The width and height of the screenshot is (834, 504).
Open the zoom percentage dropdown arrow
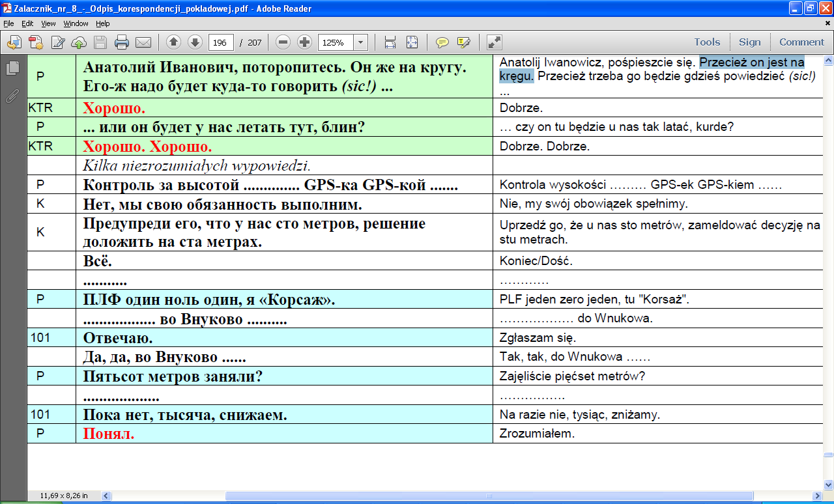(361, 42)
